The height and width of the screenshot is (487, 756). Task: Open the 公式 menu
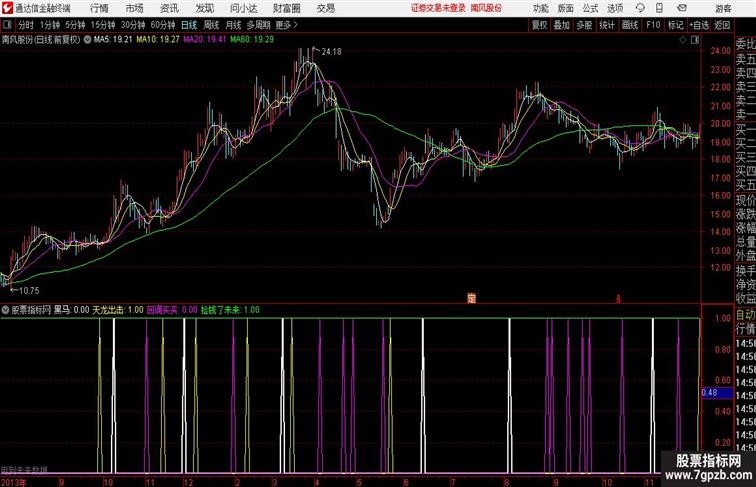pyautogui.click(x=590, y=8)
